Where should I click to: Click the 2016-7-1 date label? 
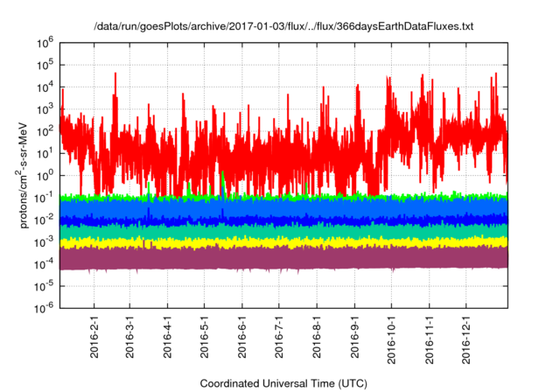coord(279,337)
